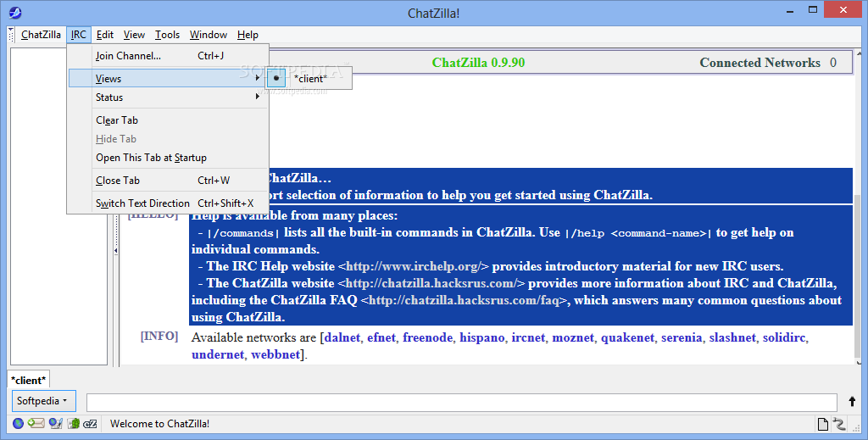Open the solidirc network link
The image size is (868, 440).
pos(784,337)
